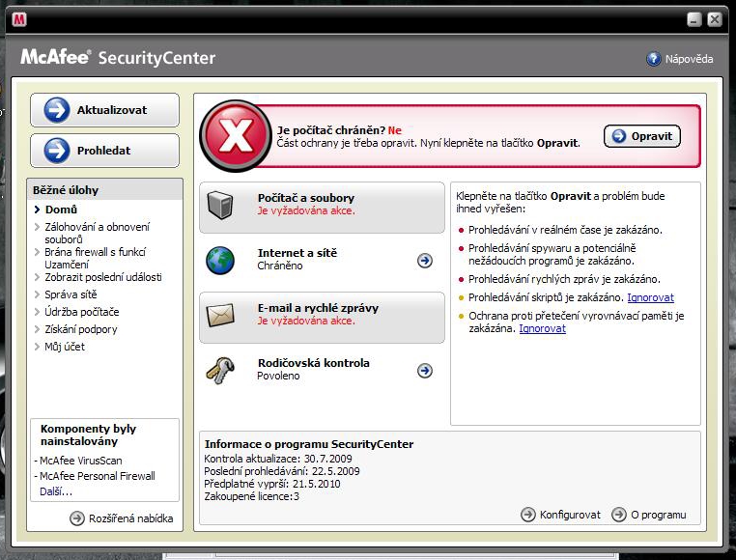Click 'Povoleno' status under Rodičovská kontrola
Viewport: 736px width, 560px height.
278,376
